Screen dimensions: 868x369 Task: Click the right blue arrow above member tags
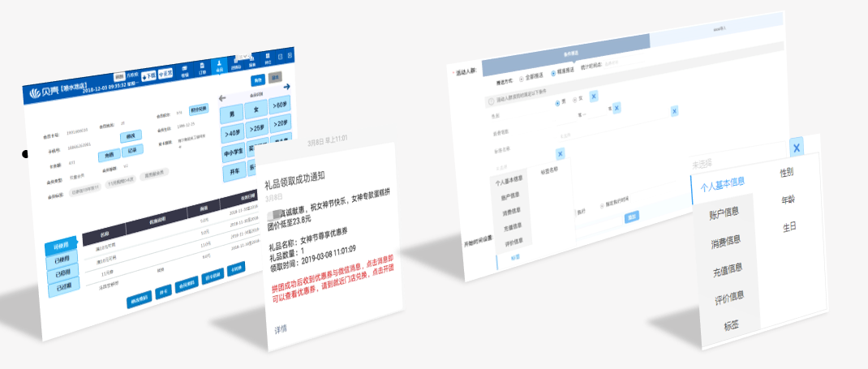point(287,87)
